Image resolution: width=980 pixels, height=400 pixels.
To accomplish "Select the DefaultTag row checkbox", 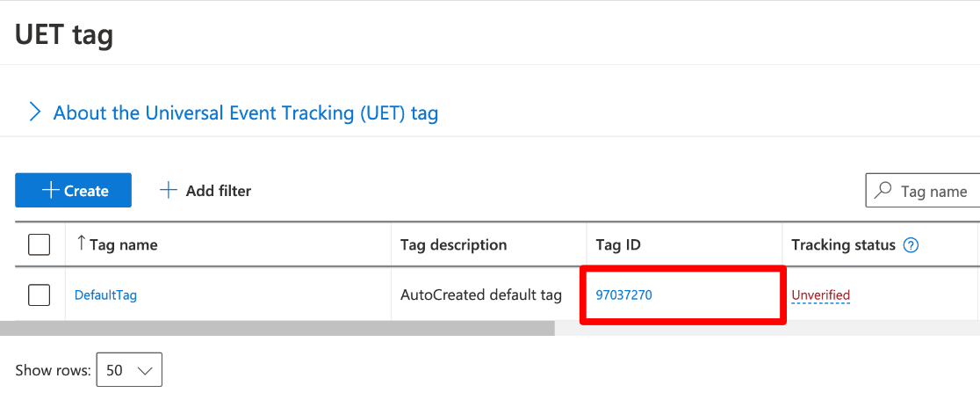I will click(x=40, y=295).
